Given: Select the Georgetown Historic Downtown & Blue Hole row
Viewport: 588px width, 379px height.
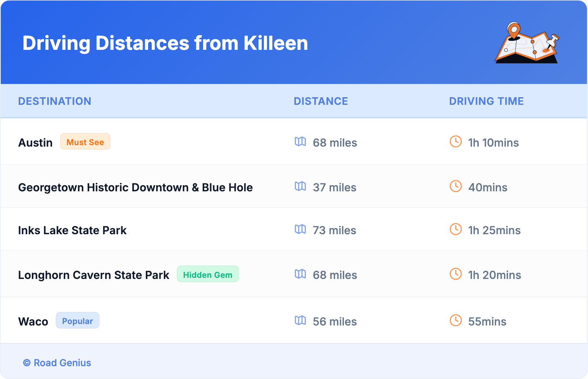Looking at the screenshot, I should pos(135,187).
